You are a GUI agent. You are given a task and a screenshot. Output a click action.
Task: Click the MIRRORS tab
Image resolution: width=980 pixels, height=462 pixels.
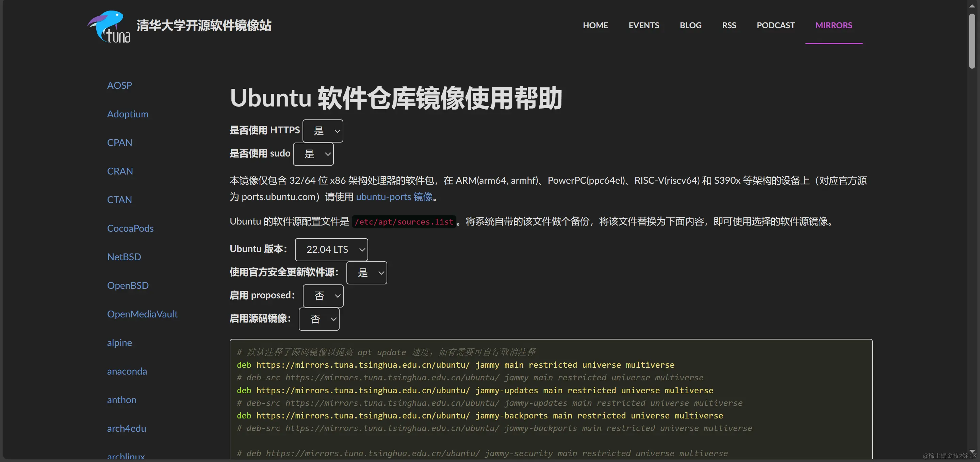point(834,26)
